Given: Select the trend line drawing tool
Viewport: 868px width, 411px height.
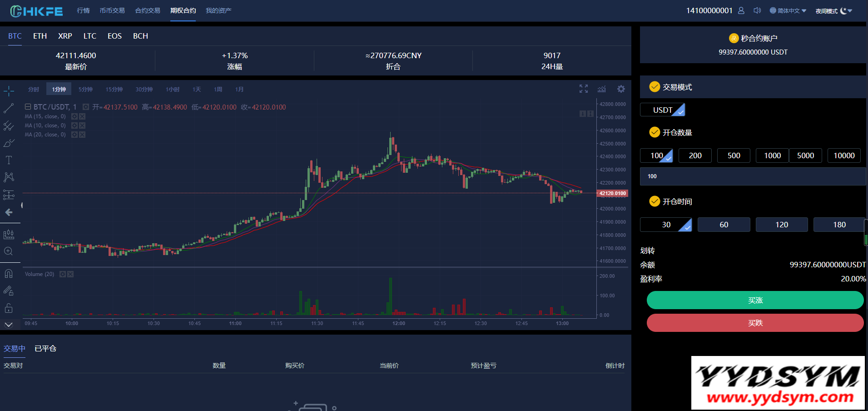Looking at the screenshot, I should [x=9, y=108].
